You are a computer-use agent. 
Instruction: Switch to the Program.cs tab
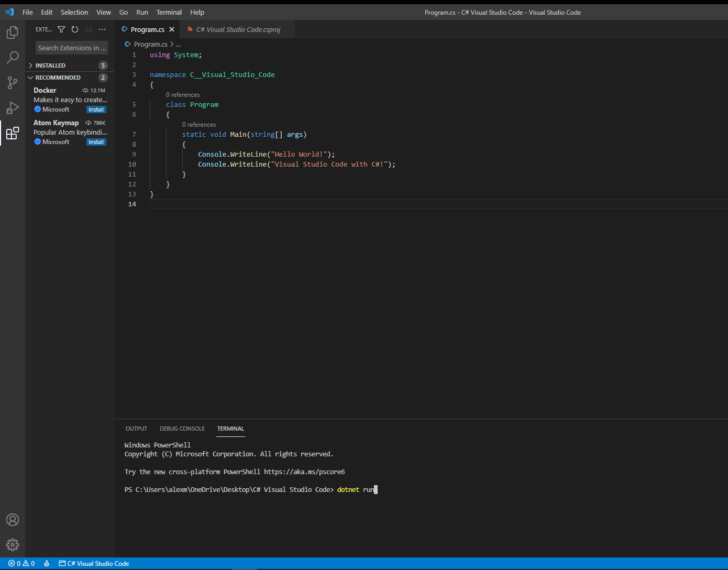click(147, 29)
